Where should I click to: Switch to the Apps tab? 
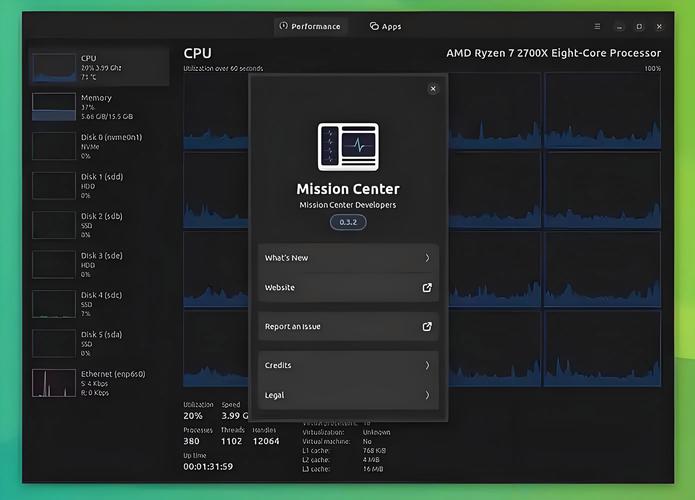(x=386, y=26)
